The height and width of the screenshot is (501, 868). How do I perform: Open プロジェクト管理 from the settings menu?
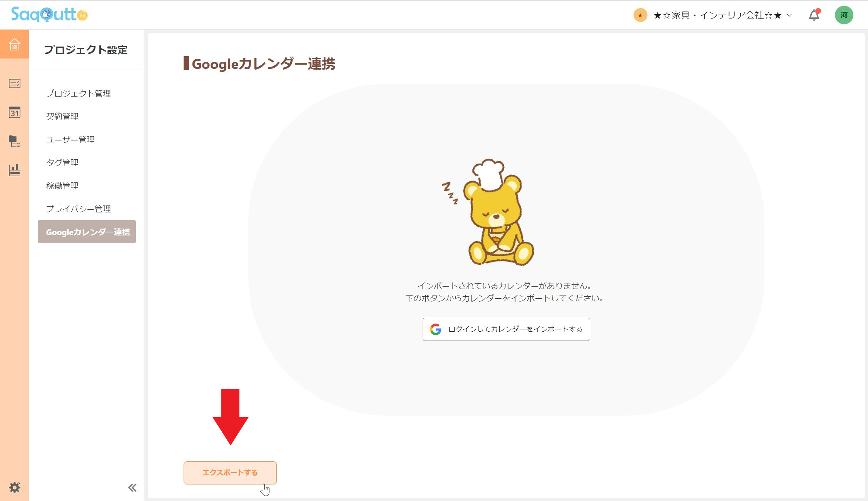79,93
